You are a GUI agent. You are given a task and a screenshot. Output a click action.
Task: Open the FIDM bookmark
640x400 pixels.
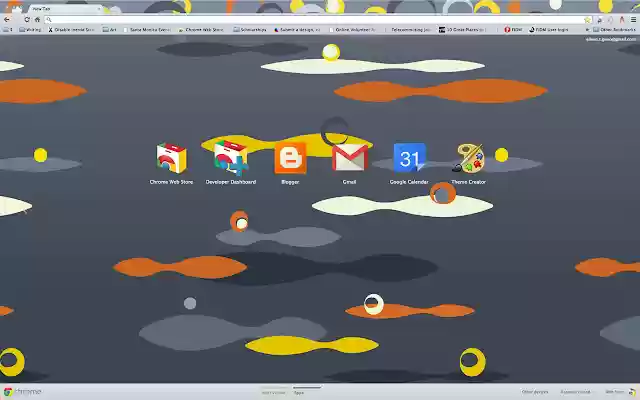pos(513,30)
